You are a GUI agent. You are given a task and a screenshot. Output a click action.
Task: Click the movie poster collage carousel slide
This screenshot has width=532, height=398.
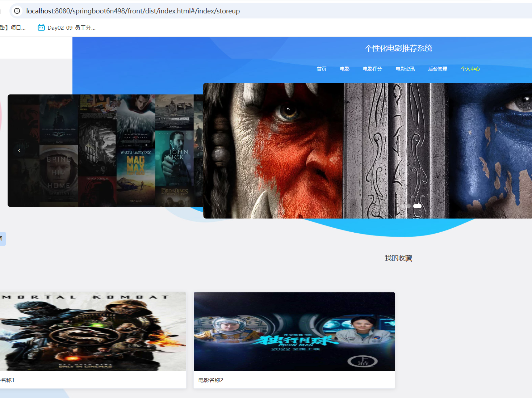pyautogui.click(x=105, y=151)
